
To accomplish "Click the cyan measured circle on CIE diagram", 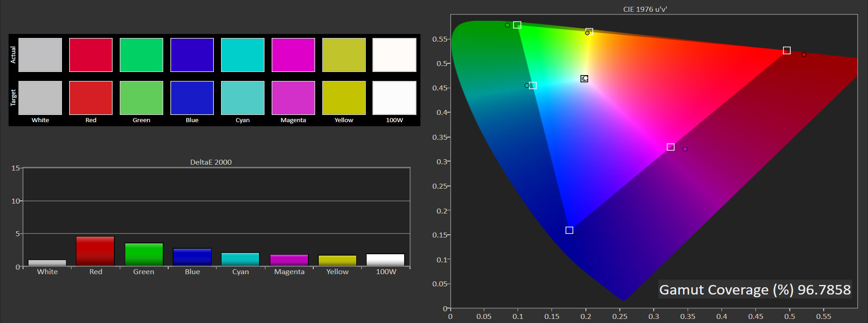I will 527,85.
